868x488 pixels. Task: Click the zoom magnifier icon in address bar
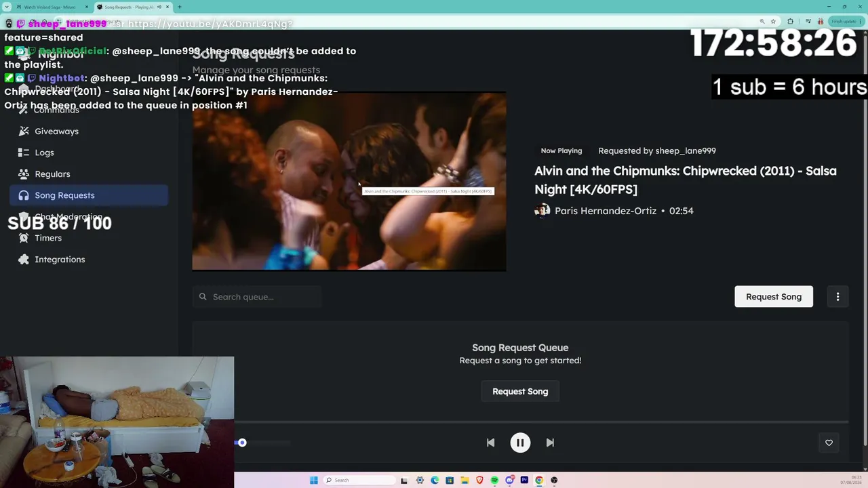tap(762, 22)
